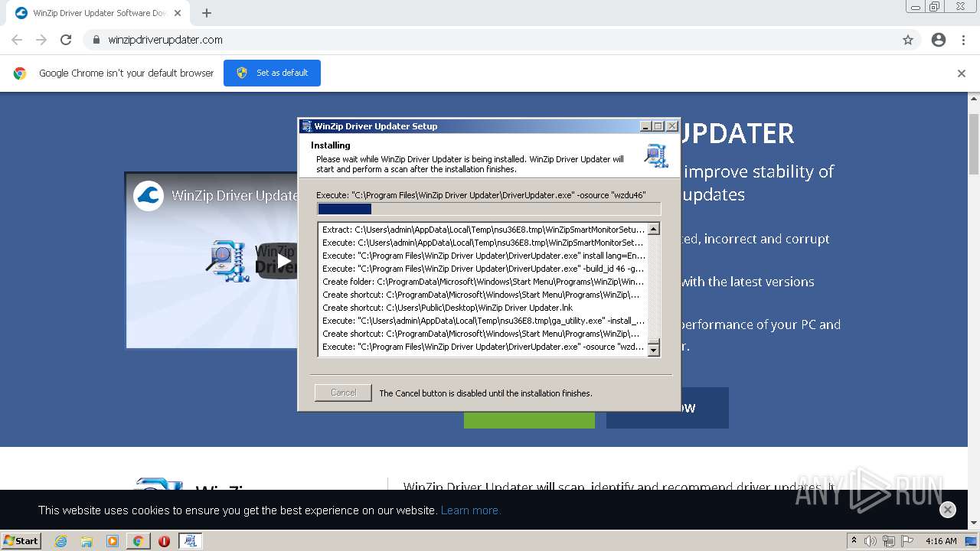980x551 pixels.
Task: Click the browser forward arrow
Action: [41, 40]
